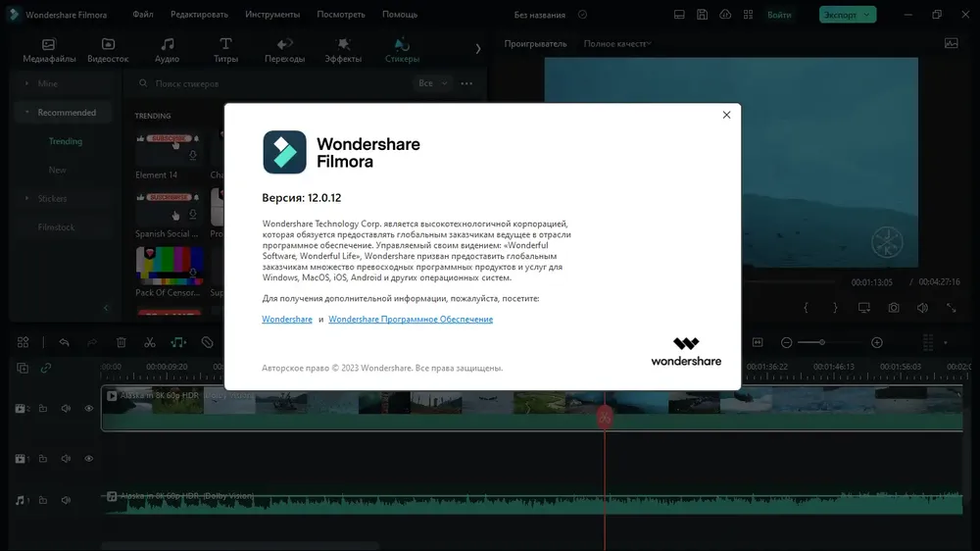Screen dimensions: 980x551
Task: Collapse the sticker sidebar with the left arrow
Action: [x=106, y=308]
